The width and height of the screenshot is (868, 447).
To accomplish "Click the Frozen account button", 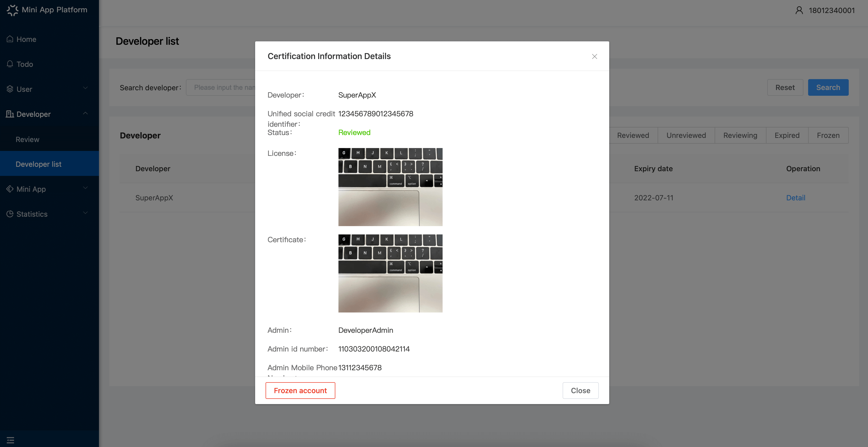I will coord(300,390).
